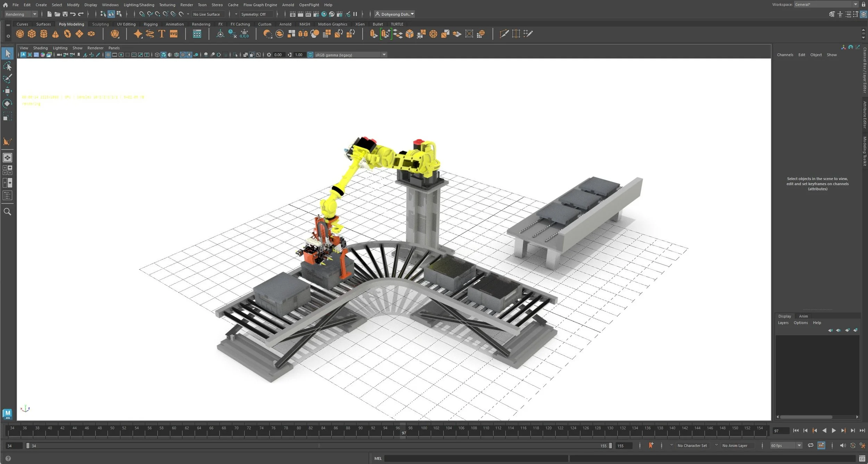Open the No Character Set dropdown arrow
Image resolution: width=868 pixels, height=464 pixels.
click(671, 445)
